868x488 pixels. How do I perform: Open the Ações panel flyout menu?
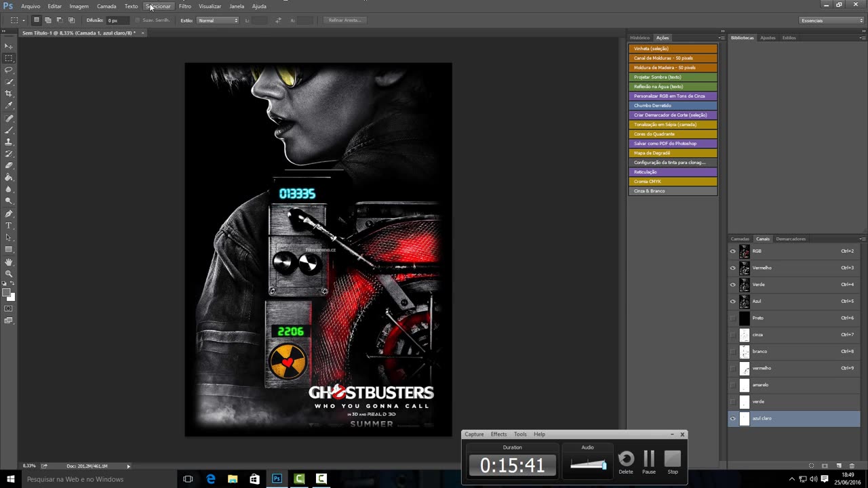(x=722, y=38)
